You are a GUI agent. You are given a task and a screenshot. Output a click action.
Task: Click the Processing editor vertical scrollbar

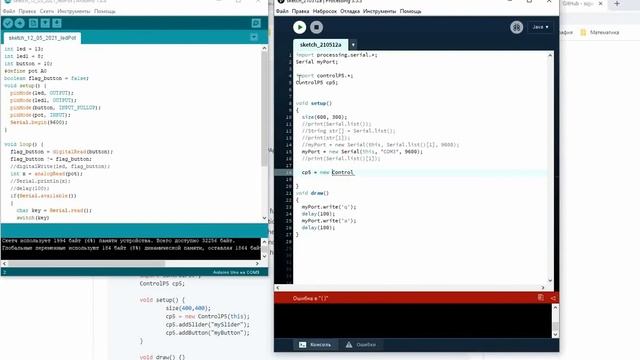550,167
